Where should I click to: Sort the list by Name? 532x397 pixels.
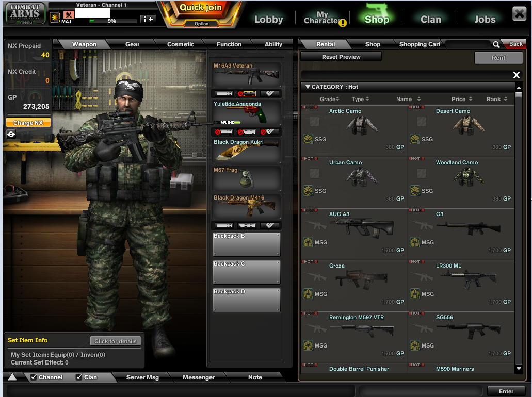coord(408,99)
